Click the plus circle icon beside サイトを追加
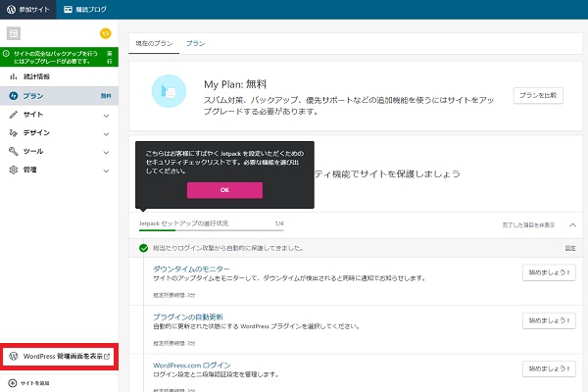Image resolution: width=588 pixels, height=392 pixels. tap(13, 383)
